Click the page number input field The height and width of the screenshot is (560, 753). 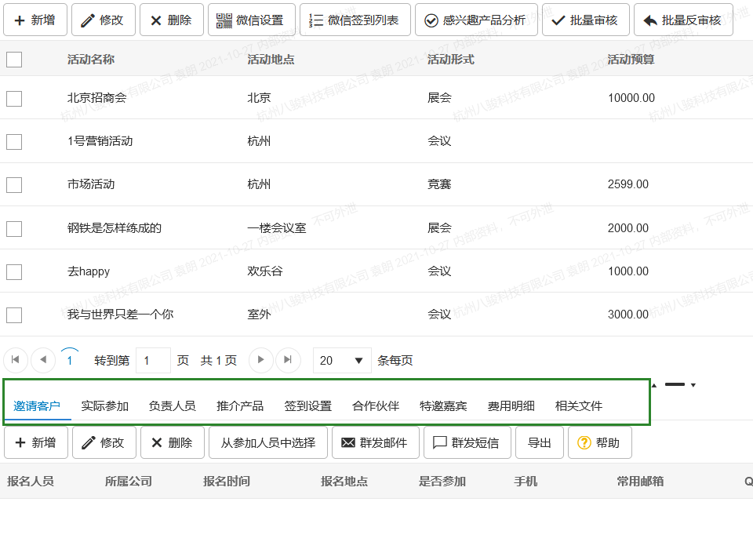[x=153, y=361]
